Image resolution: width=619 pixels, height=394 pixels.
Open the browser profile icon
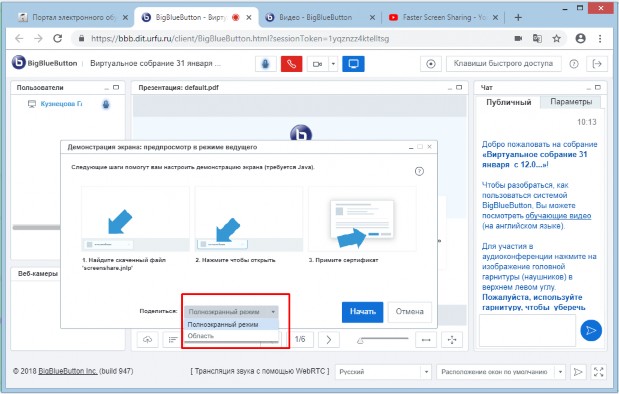[580, 38]
